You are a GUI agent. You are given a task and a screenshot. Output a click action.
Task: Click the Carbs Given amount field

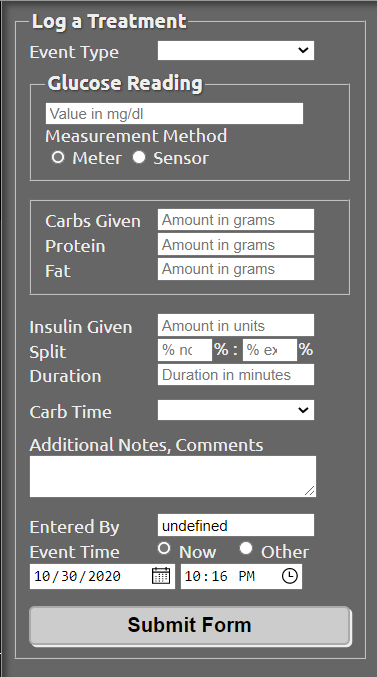pyautogui.click(x=236, y=220)
